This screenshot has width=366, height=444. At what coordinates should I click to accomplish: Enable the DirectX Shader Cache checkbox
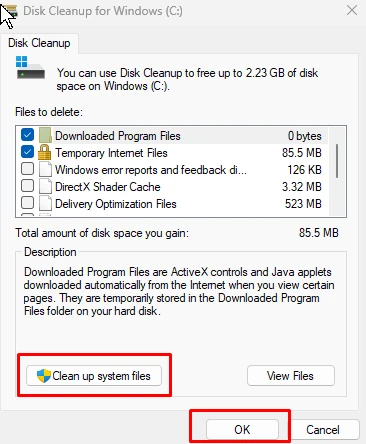point(27,186)
